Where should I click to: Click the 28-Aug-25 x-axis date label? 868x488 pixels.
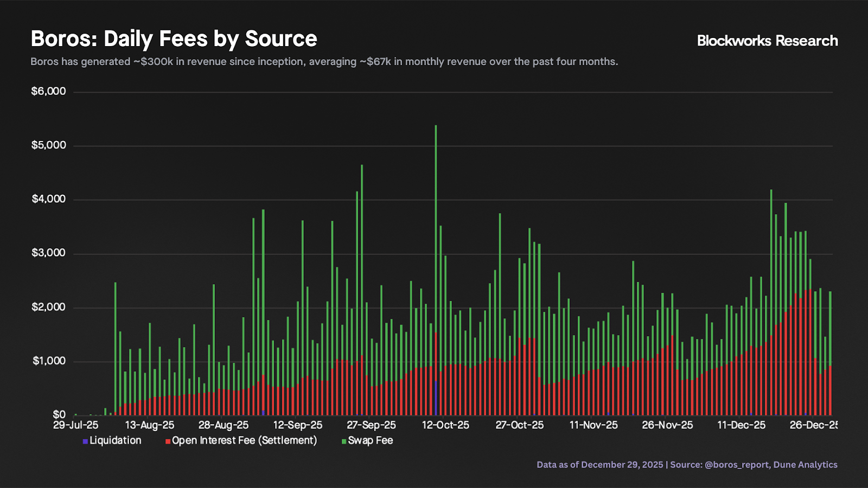pos(224,425)
